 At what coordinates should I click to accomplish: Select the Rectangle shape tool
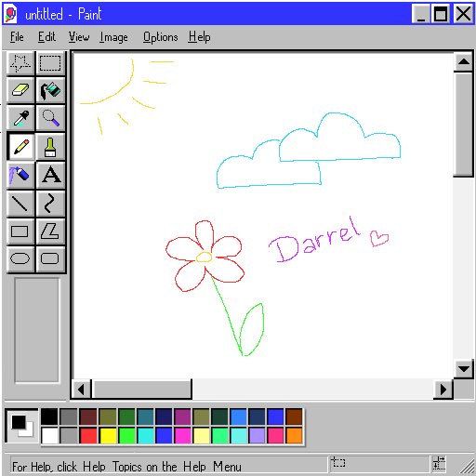pyautogui.click(x=20, y=231)
